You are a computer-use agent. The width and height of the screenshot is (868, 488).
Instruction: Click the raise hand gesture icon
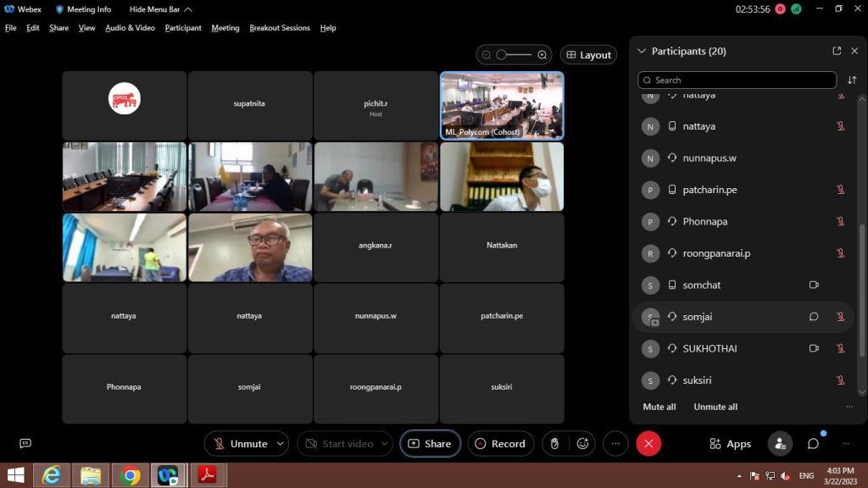click(554, 443)
